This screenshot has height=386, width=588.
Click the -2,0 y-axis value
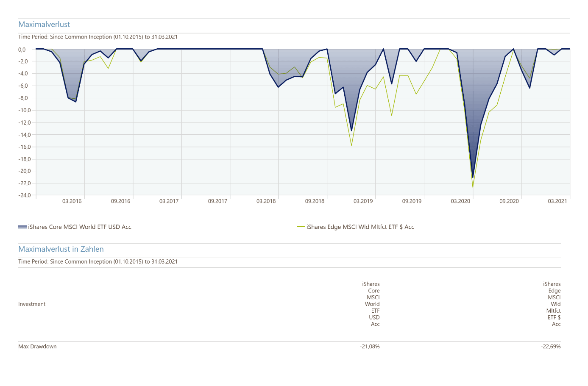click(x=23, y=61)
